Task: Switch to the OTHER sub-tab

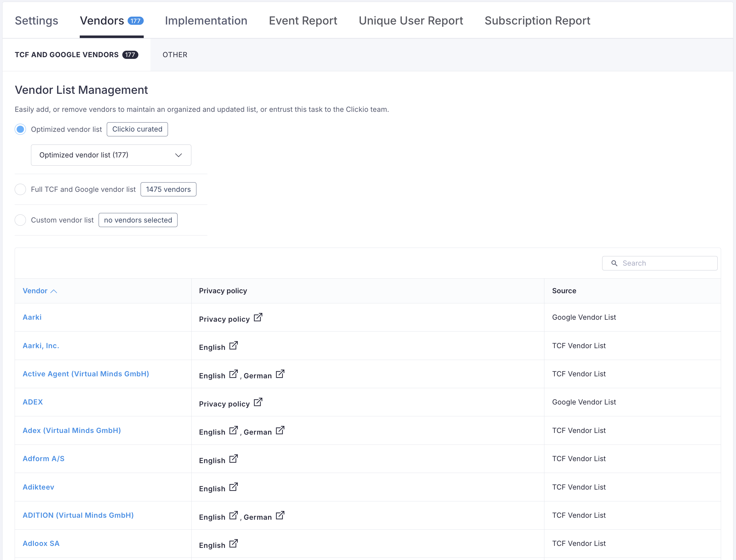Action: click(175, 55)
